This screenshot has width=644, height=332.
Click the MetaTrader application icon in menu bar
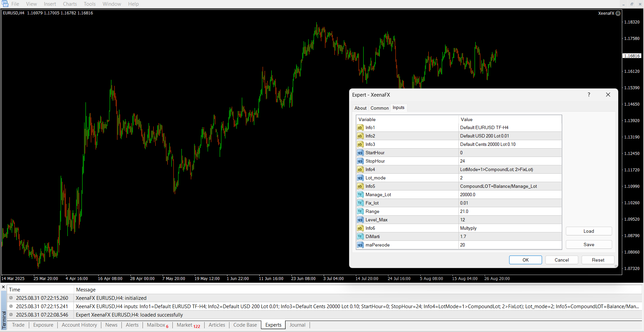(x=5, y=4)
